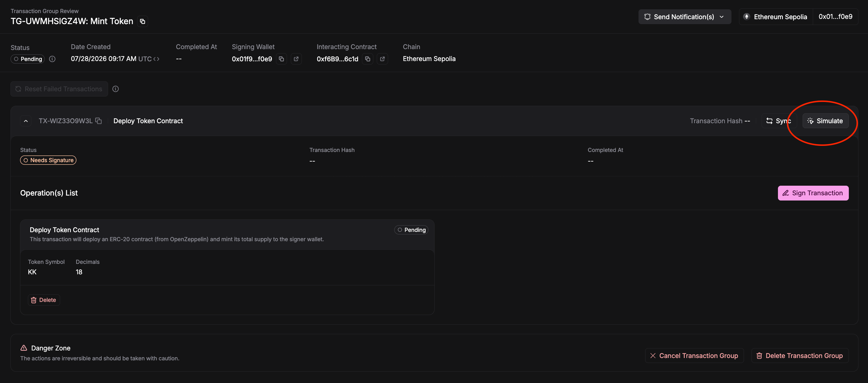Click the date created 07/28/2026 09:17 AM
The image size is (868, 383).
[x=103, y=59]
